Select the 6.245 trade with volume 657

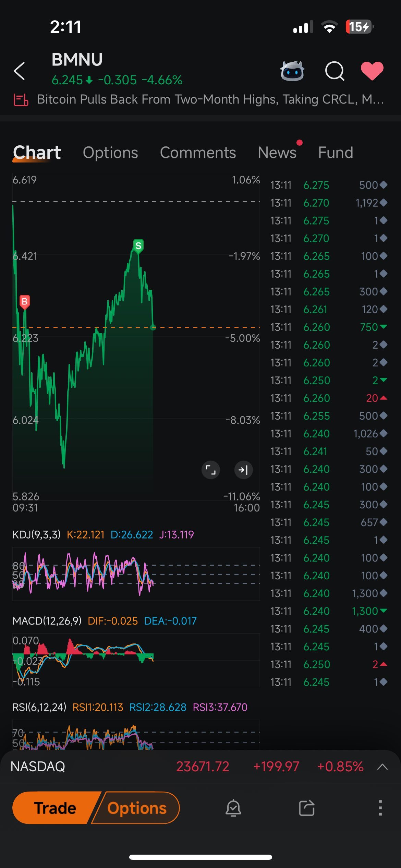pos(329,522)
